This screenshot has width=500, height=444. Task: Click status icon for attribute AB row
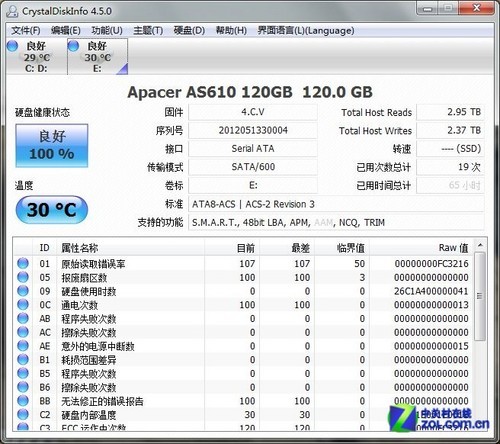click(23, 318)
